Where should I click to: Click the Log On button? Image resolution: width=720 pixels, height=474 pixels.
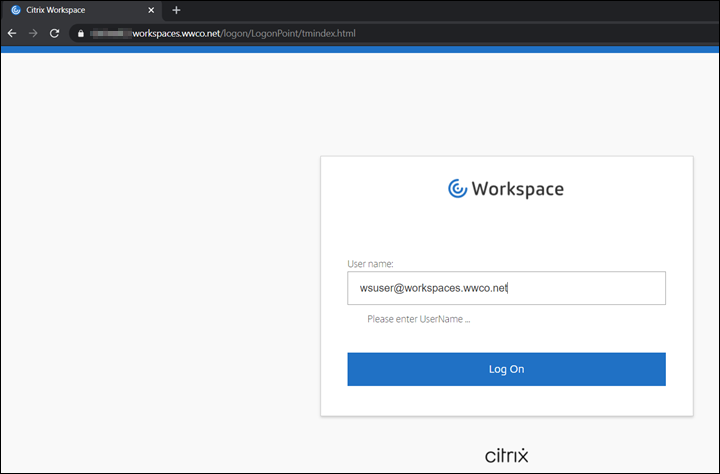point(506,369)
